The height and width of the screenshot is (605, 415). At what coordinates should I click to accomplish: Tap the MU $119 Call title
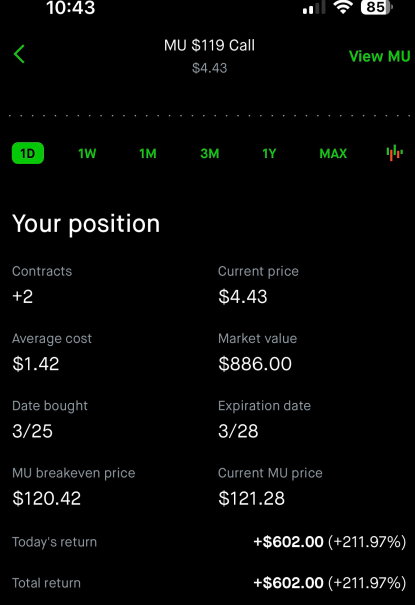(209, 46)
